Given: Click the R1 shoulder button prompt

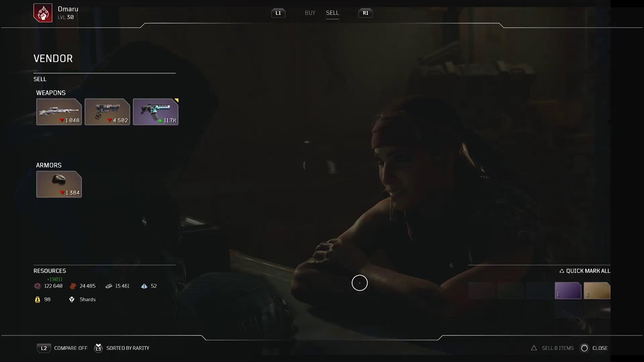Looking at the screenshot, I should click(366, 13).
